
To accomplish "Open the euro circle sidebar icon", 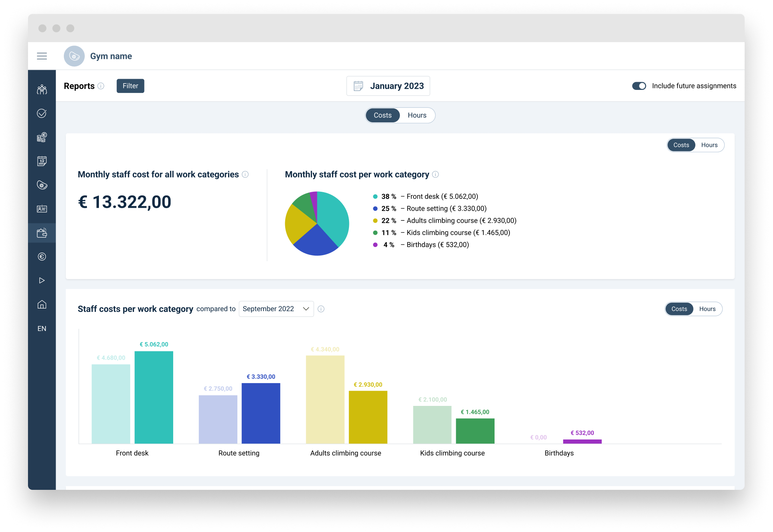I will [x=42, y=257].
